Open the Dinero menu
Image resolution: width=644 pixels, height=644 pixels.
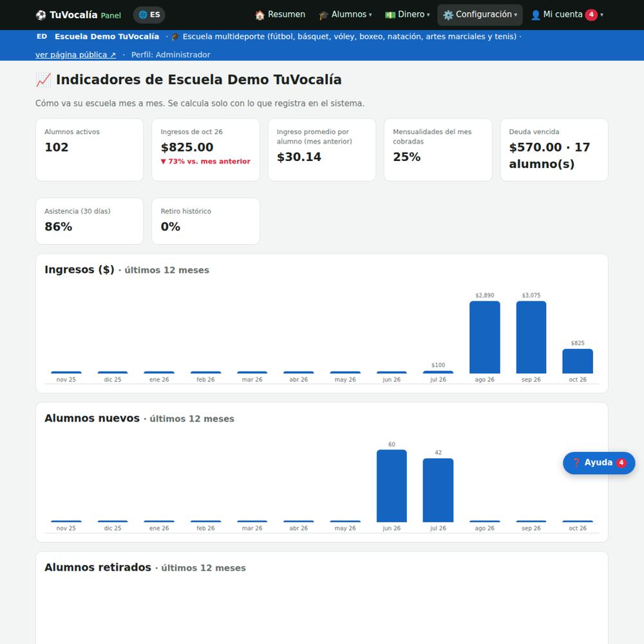point(408,15)
